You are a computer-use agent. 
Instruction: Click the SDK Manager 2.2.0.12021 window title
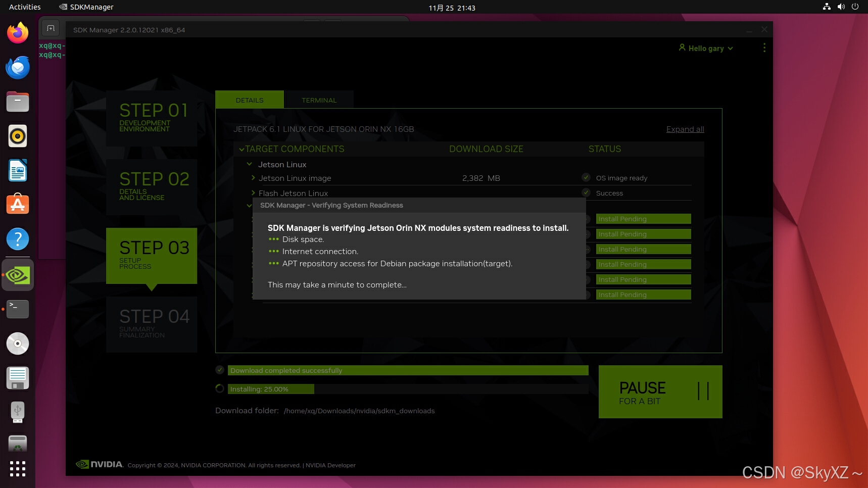pyautogui.click(x=129, y=30)
